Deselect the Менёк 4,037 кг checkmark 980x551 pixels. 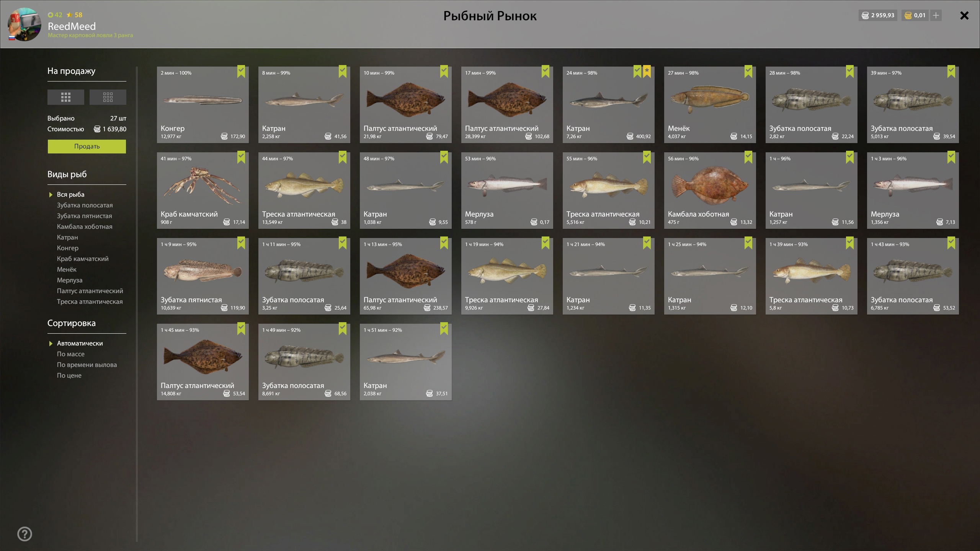click(x=748, y=72)
